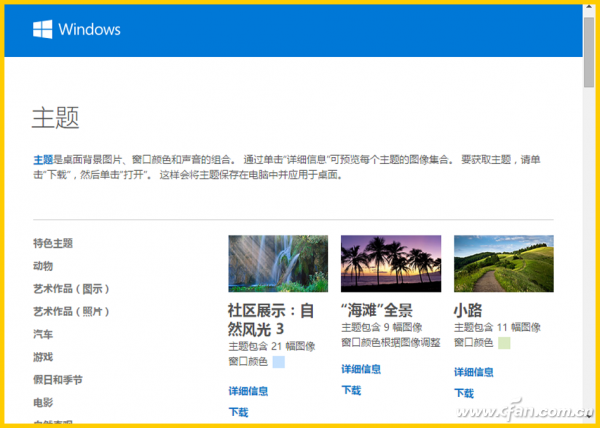Choose 汽车 category
600x428 pixels.
pos(43,334)
